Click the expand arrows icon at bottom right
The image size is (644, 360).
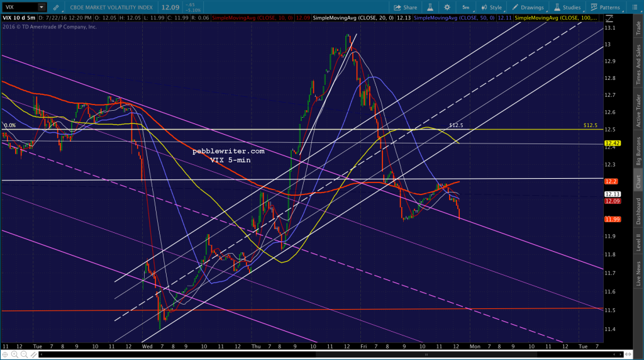tap(628, 354)
